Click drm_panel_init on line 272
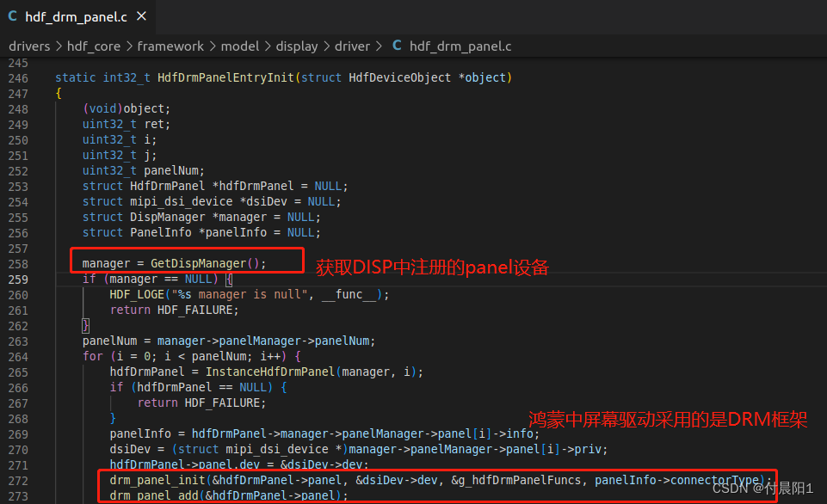827x504 pixels. pos(157,480)
